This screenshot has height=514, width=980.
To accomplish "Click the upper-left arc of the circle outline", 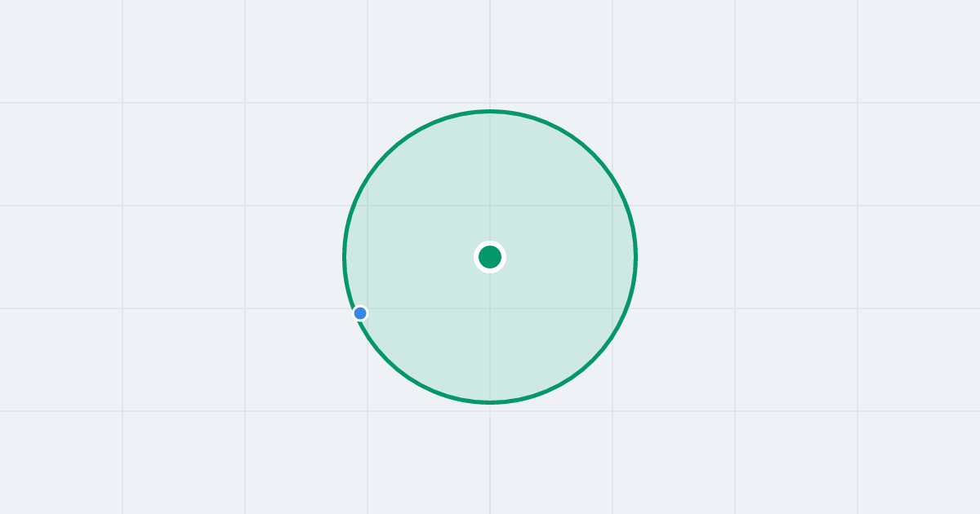I will click(x=387, y=154).
